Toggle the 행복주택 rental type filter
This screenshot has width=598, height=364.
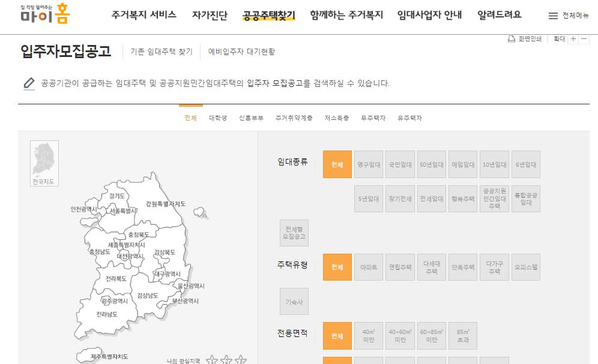point(462,198)
